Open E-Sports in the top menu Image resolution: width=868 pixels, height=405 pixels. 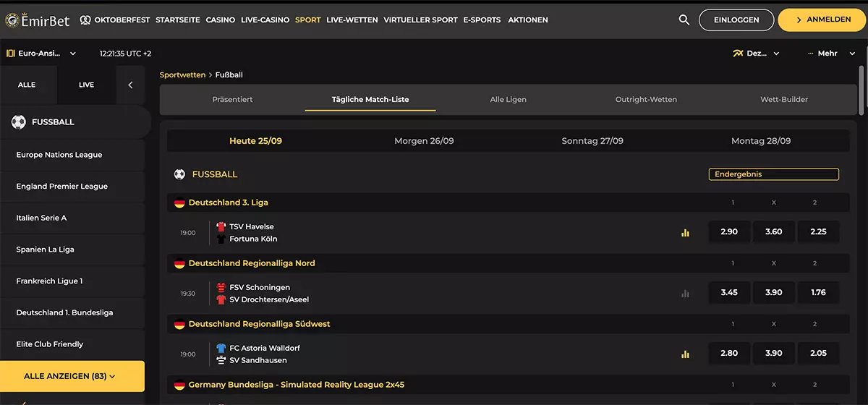click(x=482, y=20)
